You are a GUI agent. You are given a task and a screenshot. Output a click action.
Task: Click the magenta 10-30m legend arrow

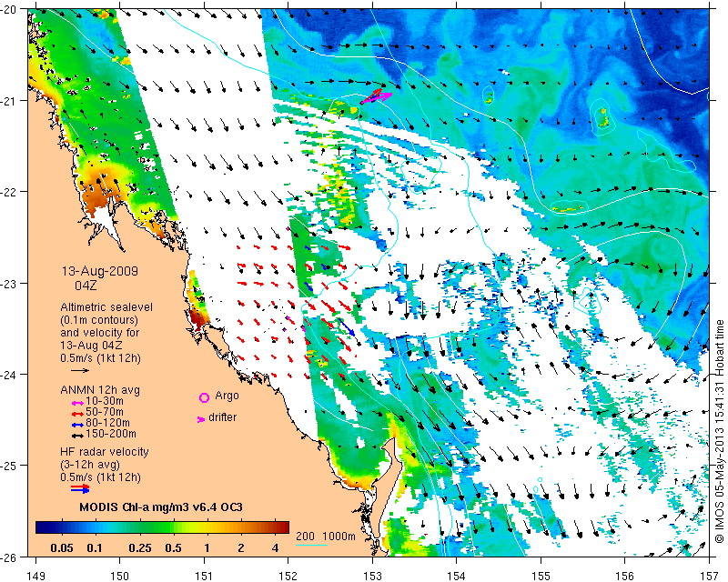point(77,404)
